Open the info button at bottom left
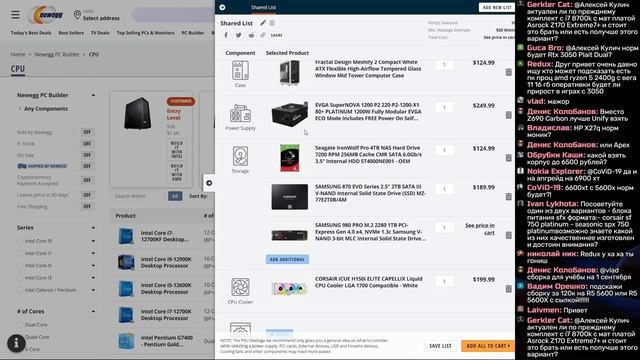This screenshot has height=360, width=640. coord(16,343)
